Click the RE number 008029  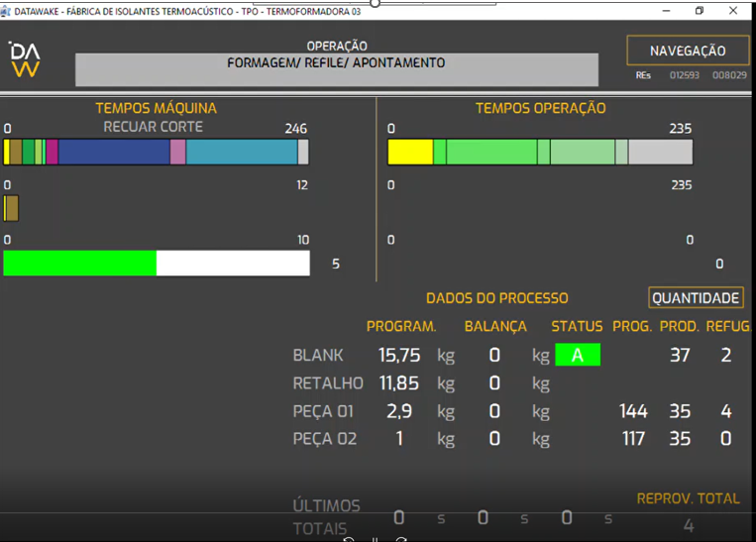pyautogui.click(x=729, y=75)
